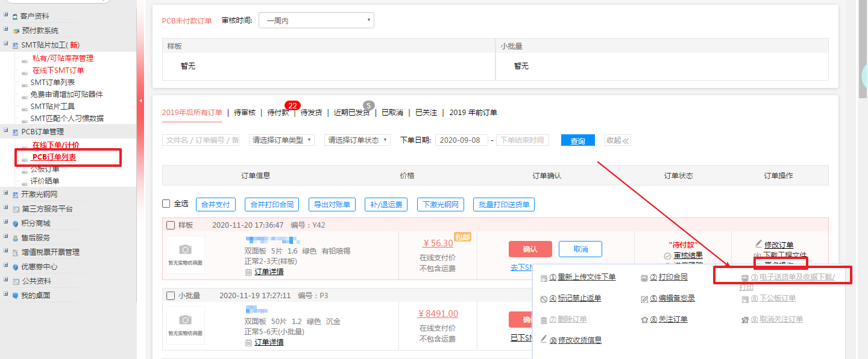Click the document icon beside first 订单详情
868x359 pixels.
point(248,272)
